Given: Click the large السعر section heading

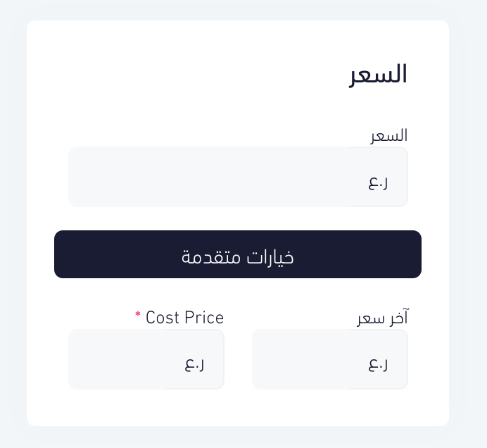Looking at the screenshot, I should pos(378,75).
